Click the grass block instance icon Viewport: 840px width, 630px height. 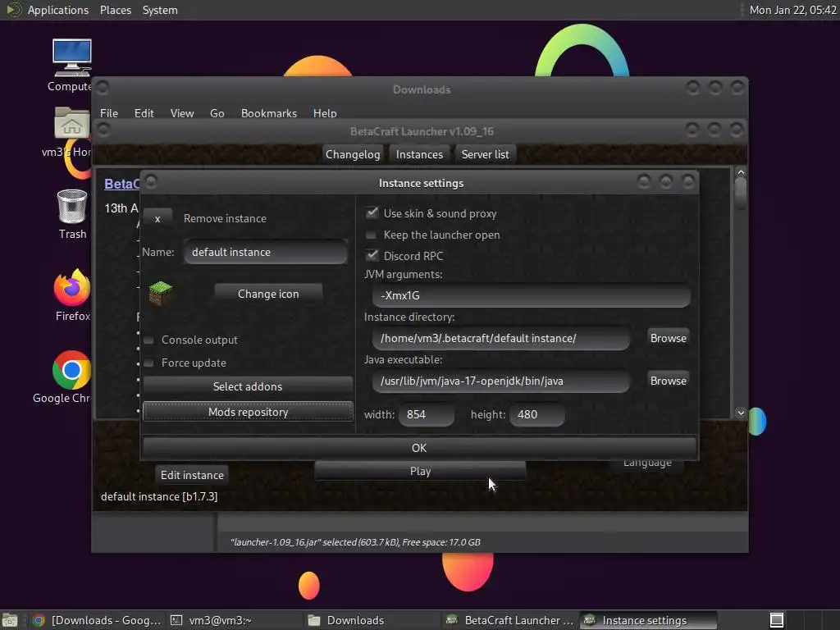click(x=160, y=293)
